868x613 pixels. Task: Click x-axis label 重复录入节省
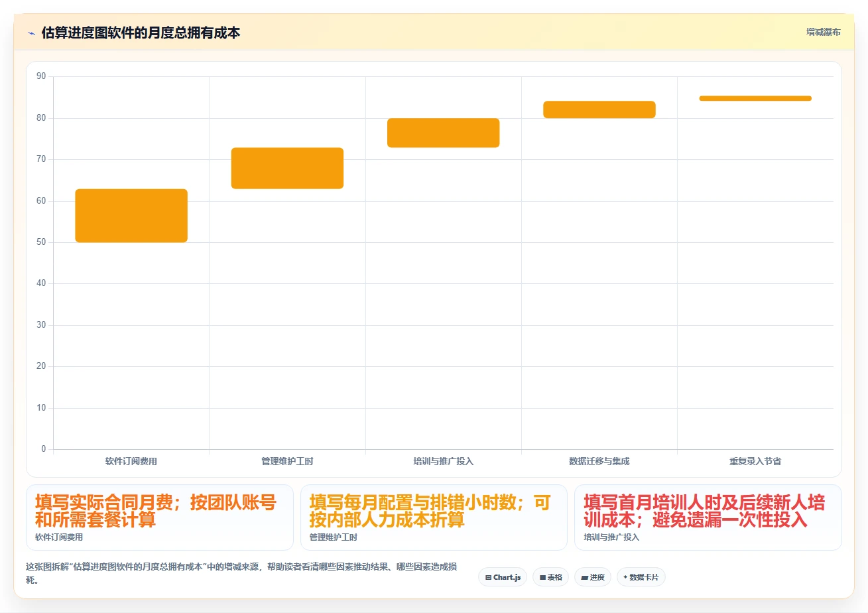(755, 461)
